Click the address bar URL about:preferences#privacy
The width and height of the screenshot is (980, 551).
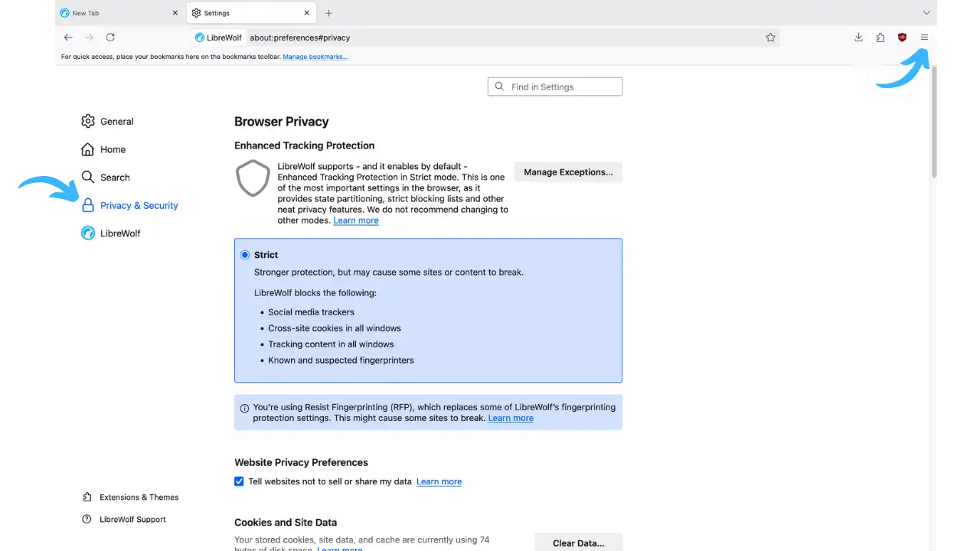click(x=300, y=37)
